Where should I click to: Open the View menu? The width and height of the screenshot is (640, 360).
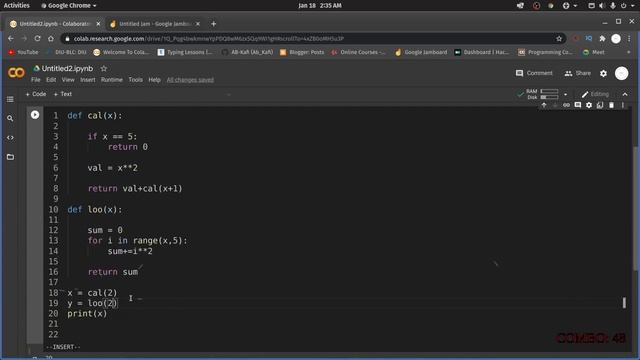tap(68, 80)
